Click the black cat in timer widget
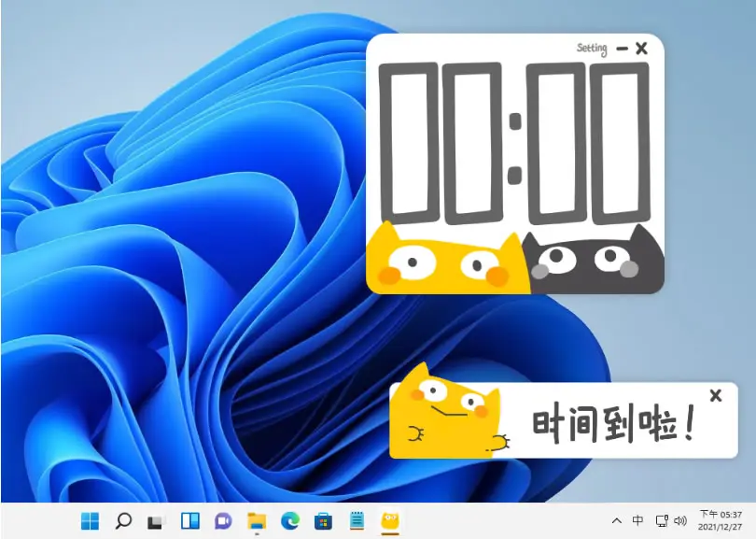This screenshot has height=539, width=756. pos(594,261)
